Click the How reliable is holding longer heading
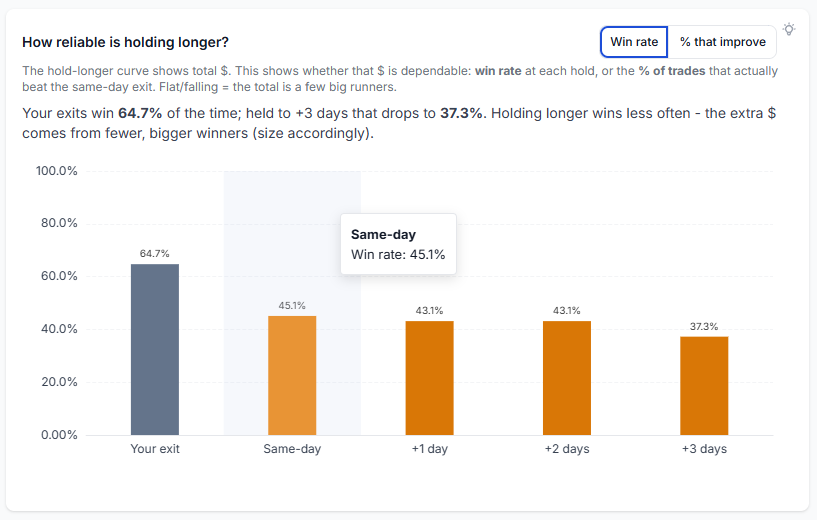Viewport: 817px width, 520px height. [x=126, y=42]
